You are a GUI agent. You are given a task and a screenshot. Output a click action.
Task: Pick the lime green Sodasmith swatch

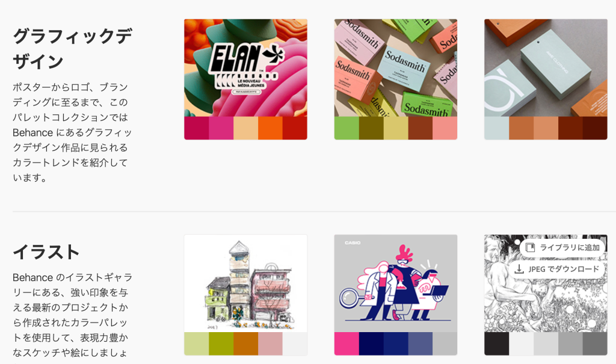click(346, 128)
